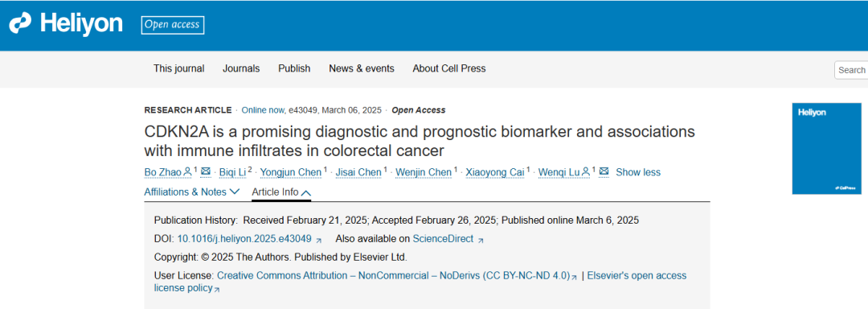Click external link arrow after ScienceDirect

[x=481, y=241]
